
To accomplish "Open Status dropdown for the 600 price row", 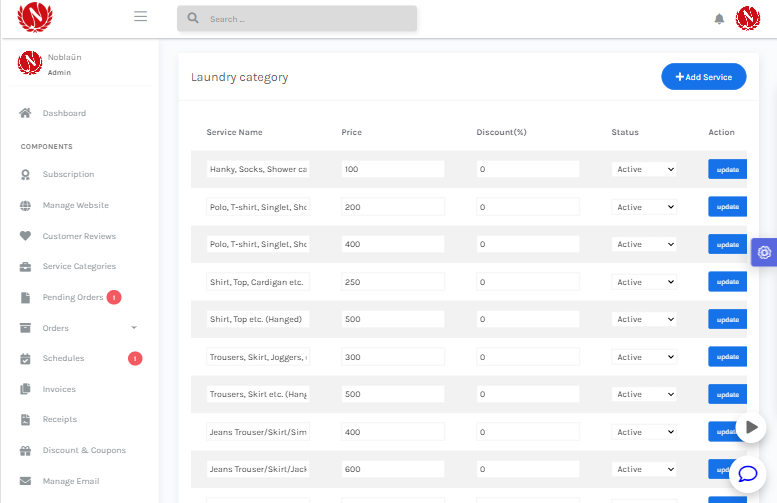I will click(644, 469).
